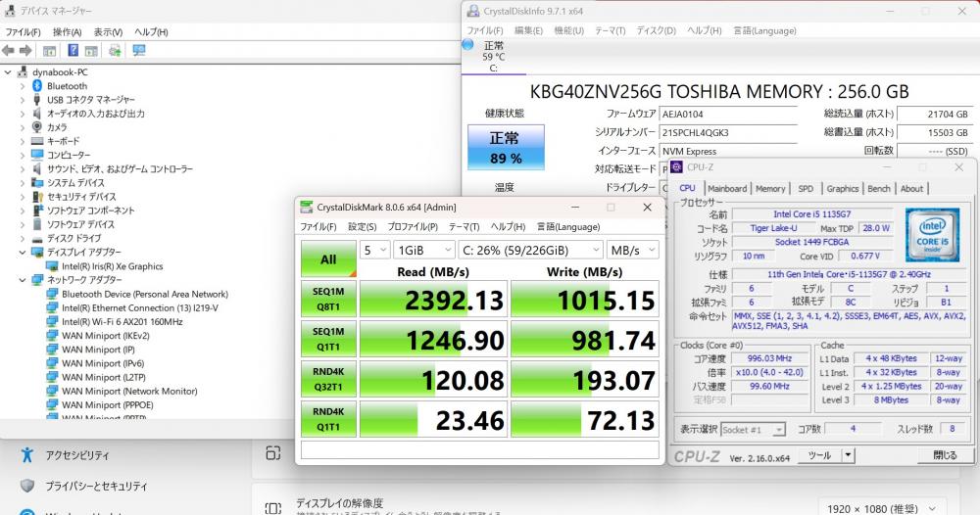Switch to the Bench tab in CPU-Z
This screenshot has width=980, height=515.
coord(879,189)
